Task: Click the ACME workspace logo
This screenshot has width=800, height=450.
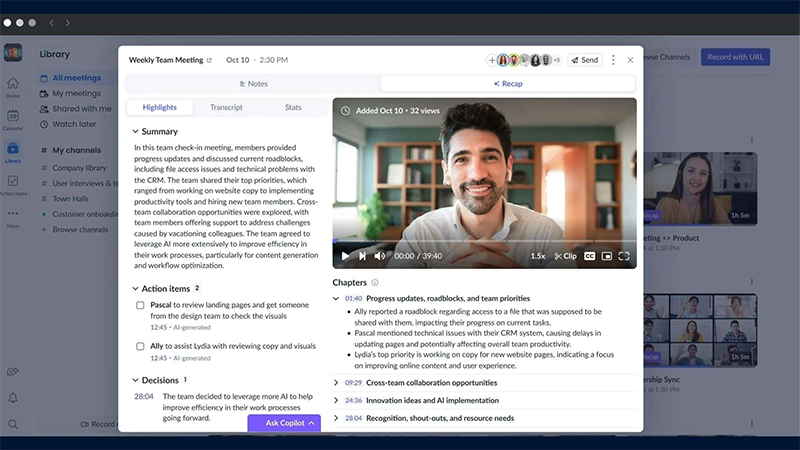Action: (x=13, y=53)
